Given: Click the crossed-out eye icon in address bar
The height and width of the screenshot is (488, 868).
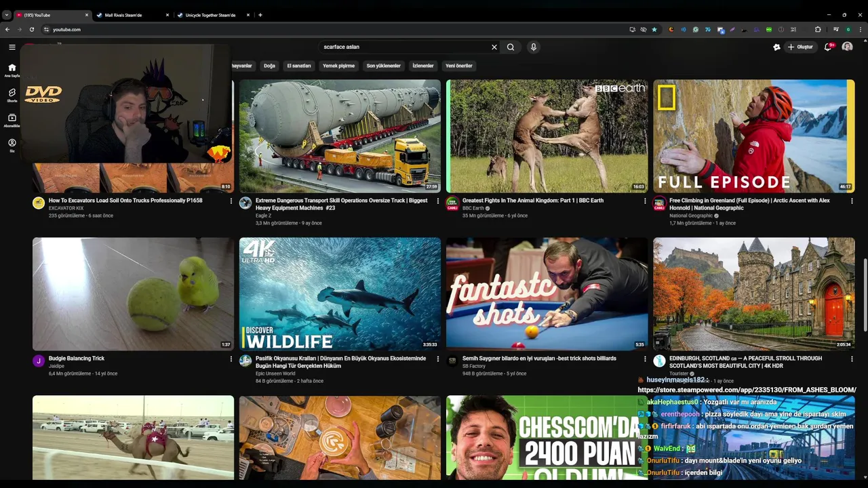Looking at the screenshot, I should [644, 29].
